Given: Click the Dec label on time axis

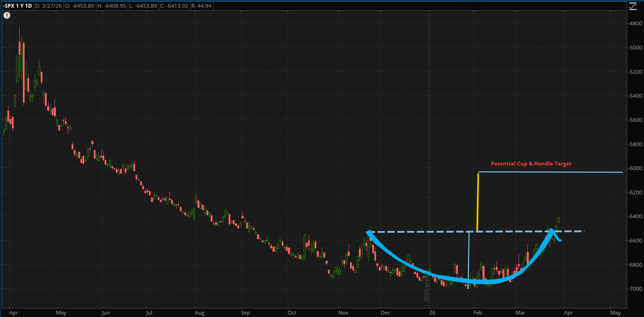Looking at the screenshot, I should coord(385,312).
